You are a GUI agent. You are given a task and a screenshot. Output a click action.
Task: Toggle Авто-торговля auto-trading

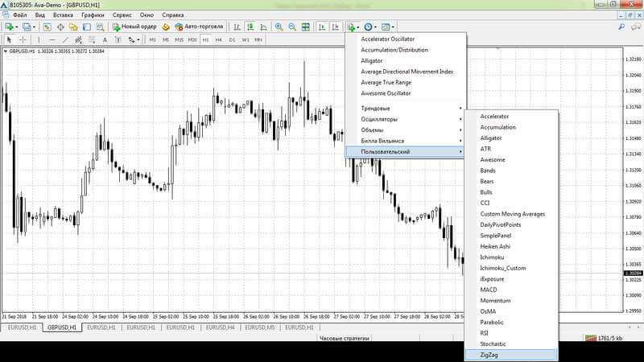click(x=199, y=27)
